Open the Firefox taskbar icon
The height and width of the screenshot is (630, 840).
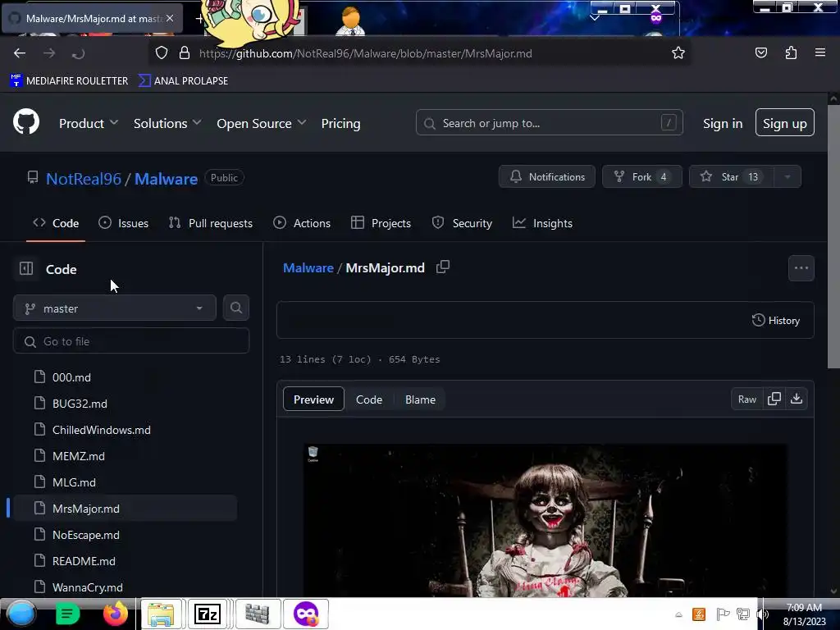[115, 614]
